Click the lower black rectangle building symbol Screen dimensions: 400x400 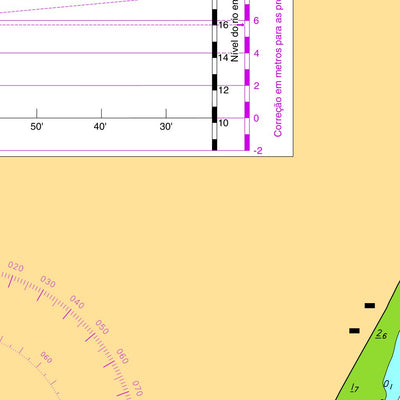point(354,331)
